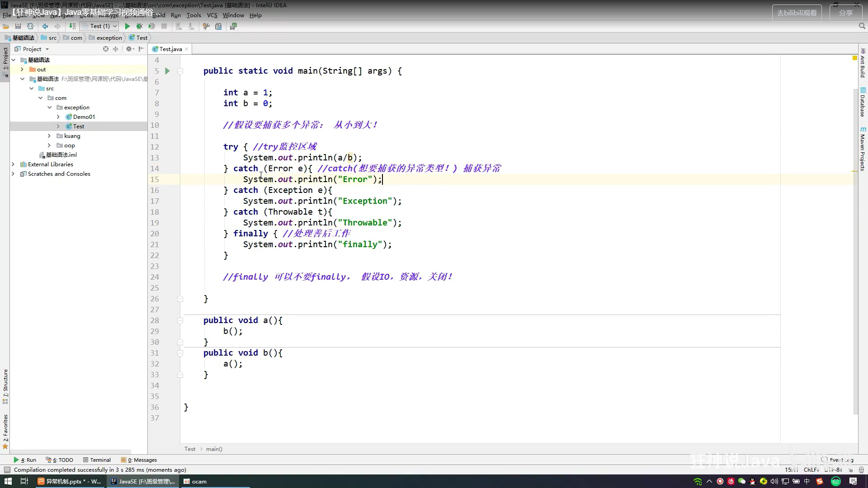This screenshot has width=868, height=488.
Task: Run with coverage icon in toolbar
Action: [x=152, y=26]
